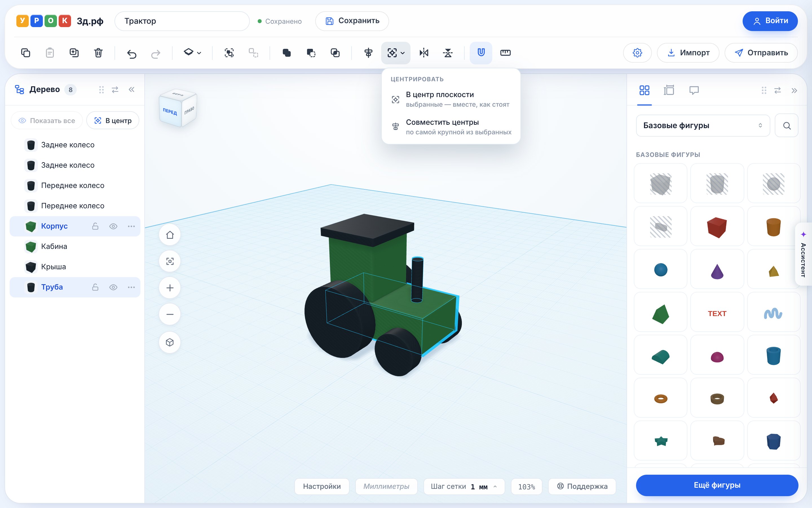812x508 pixels.
Task: Open the more options menu for Труба
Action: click(131, 287)
